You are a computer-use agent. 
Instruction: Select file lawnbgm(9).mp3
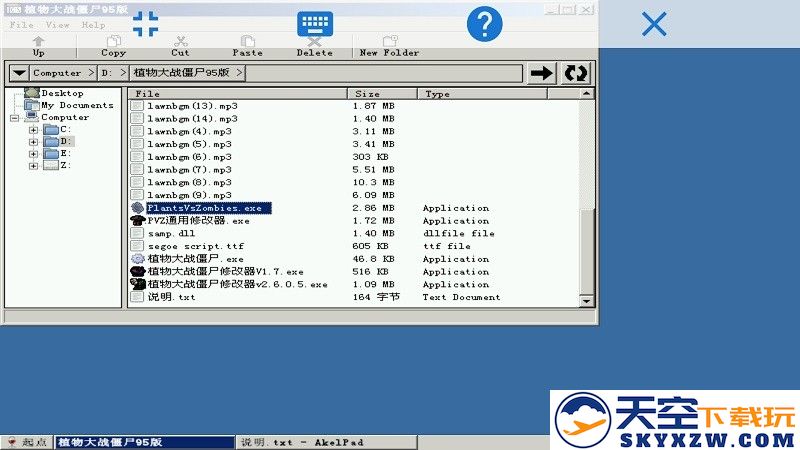pyautogui.click(x=189, y=195)
